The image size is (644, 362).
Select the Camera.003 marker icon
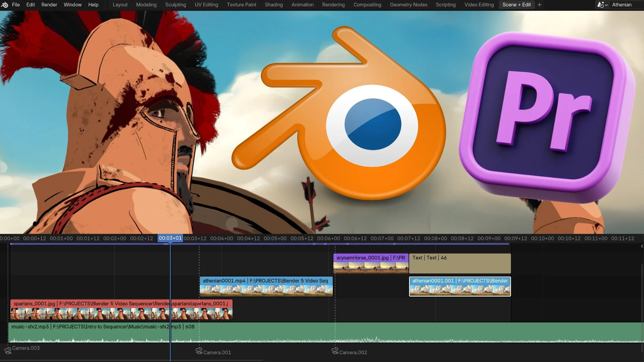click(8, 351)
